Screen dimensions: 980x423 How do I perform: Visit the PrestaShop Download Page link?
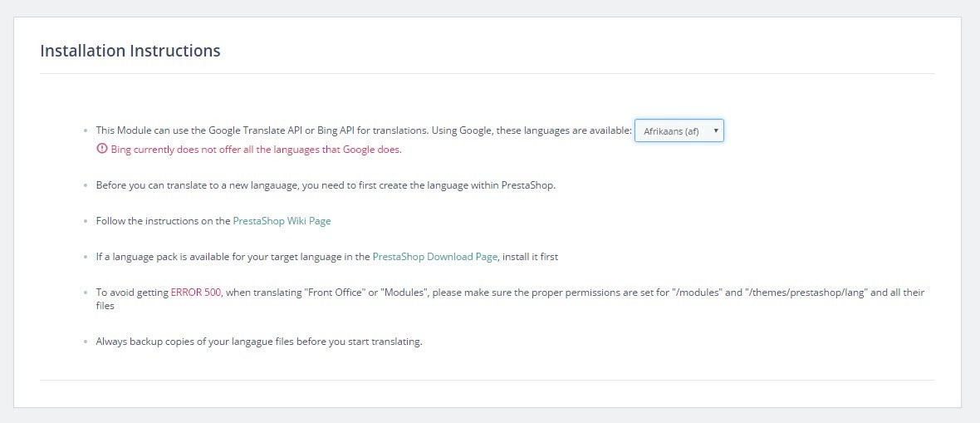pyautogui.click(x=435, y=257)
